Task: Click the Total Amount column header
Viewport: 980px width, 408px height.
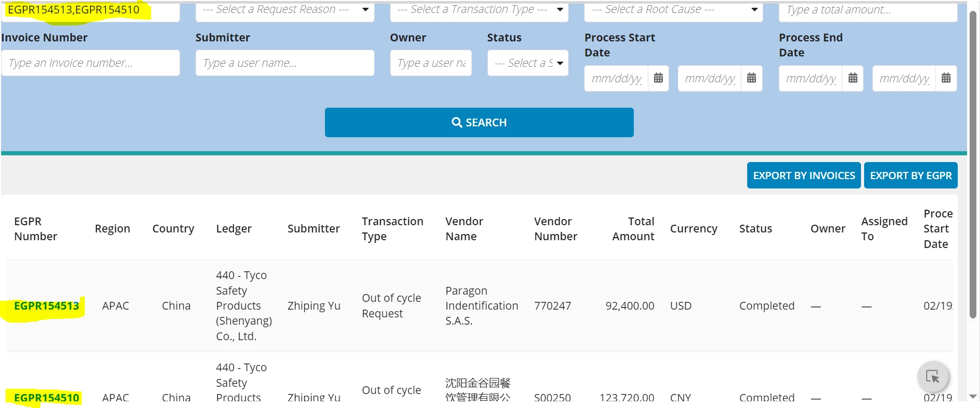Action: [x=633, y=229]
